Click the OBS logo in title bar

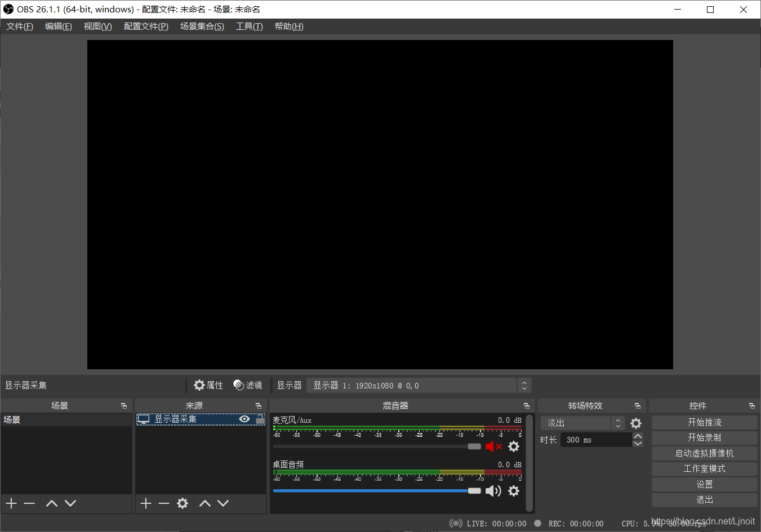8,9
